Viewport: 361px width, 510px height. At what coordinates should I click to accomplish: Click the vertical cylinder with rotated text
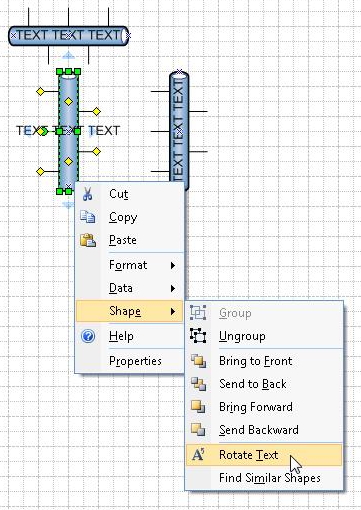click(x=179, y=131)
